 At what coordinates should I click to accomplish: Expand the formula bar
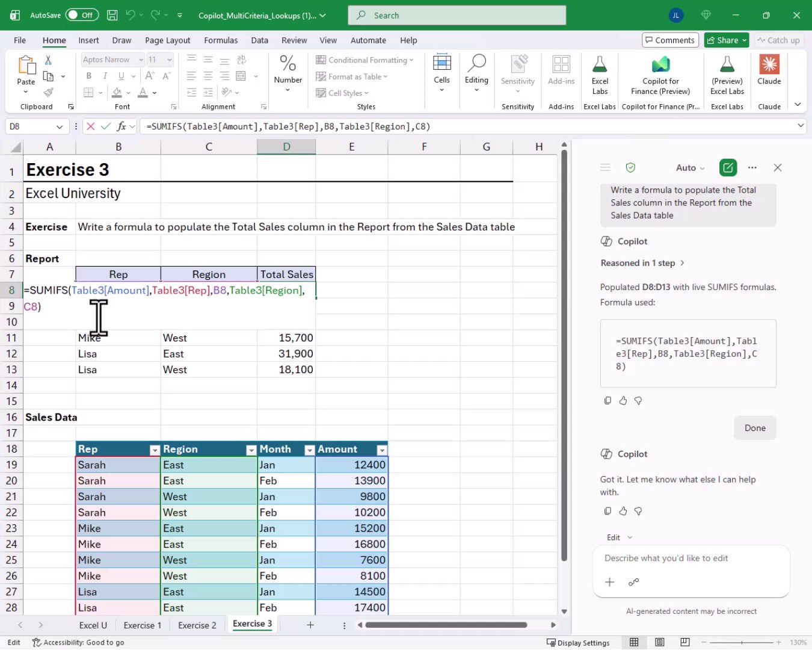point(801,126)
